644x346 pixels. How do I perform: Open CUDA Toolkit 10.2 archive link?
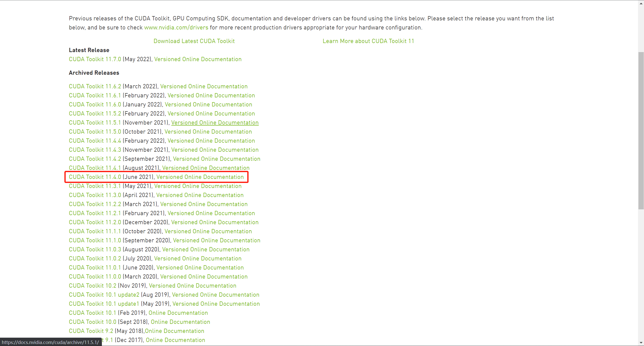click(x=93, y=286)
